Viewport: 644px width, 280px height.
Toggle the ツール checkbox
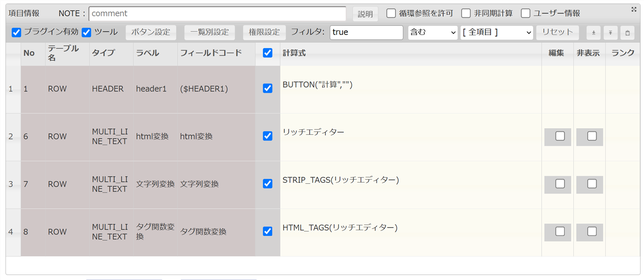click(86, 32)
